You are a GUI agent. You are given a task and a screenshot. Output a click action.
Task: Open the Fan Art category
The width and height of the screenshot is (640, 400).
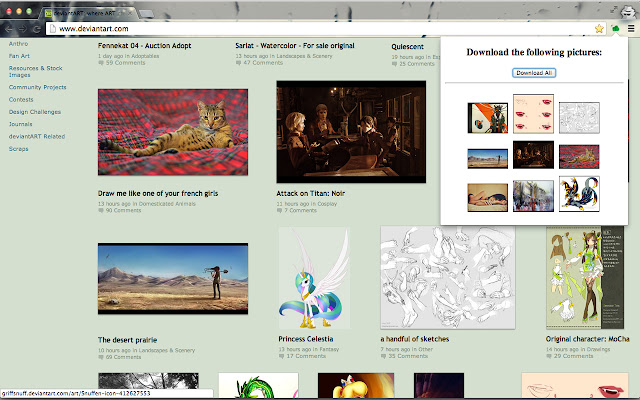[x=19, y=56]
